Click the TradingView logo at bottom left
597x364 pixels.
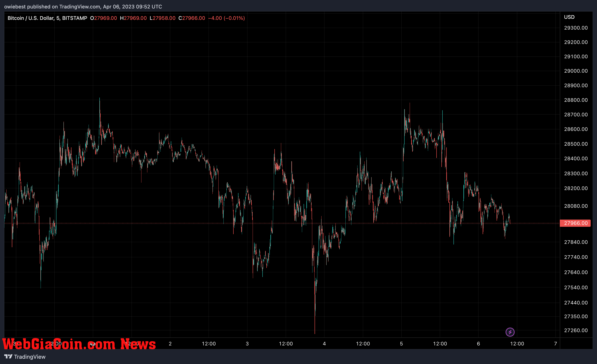[25, 357]
